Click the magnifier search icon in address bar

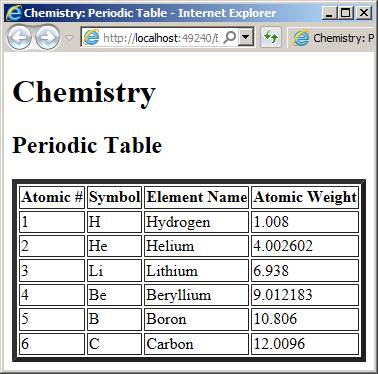230,38
